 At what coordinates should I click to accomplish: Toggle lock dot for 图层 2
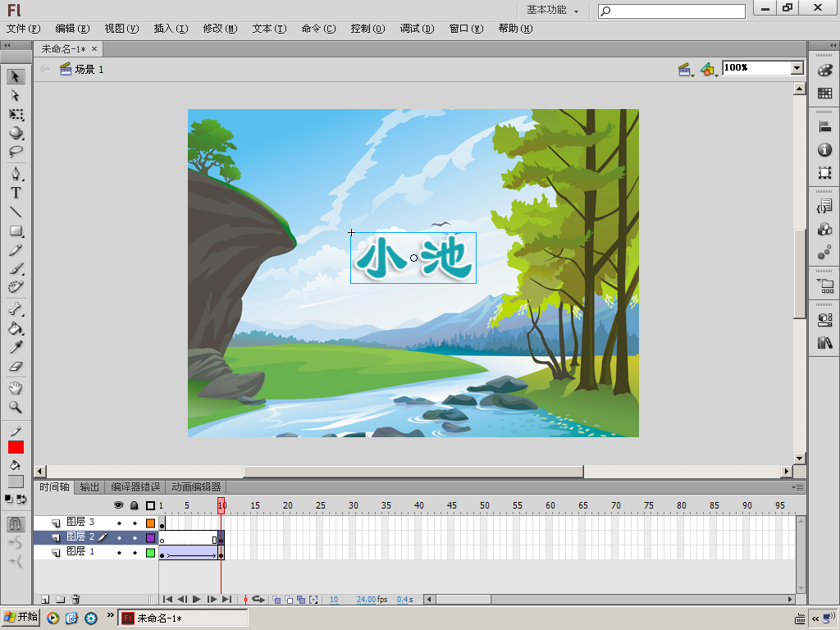pos(135,537)
